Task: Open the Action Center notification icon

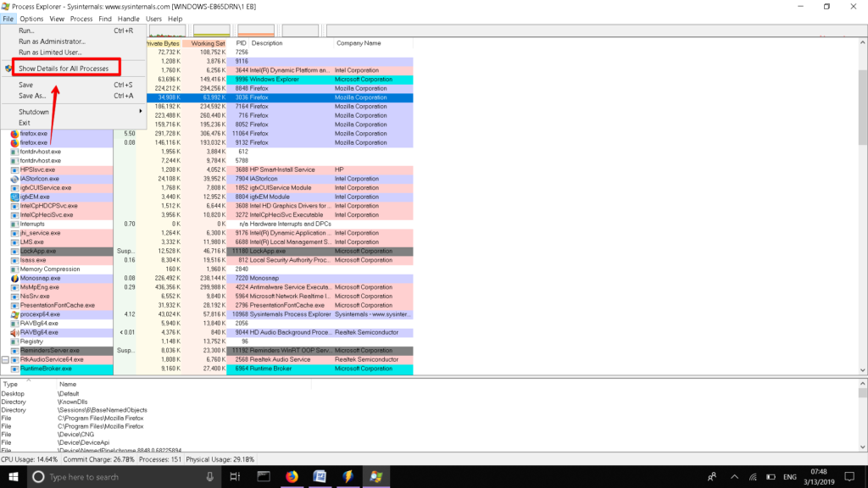Action: tap(849, 476)
